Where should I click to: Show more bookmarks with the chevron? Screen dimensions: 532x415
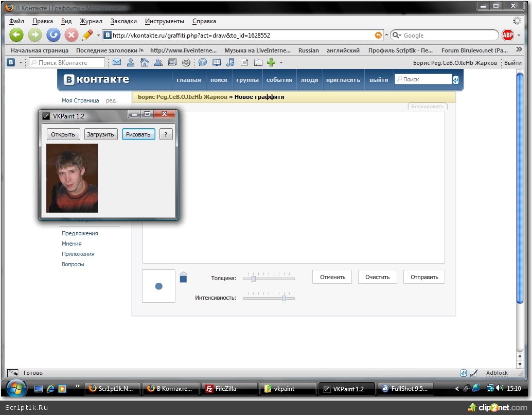pyautogui.click(x=519, y=49)
